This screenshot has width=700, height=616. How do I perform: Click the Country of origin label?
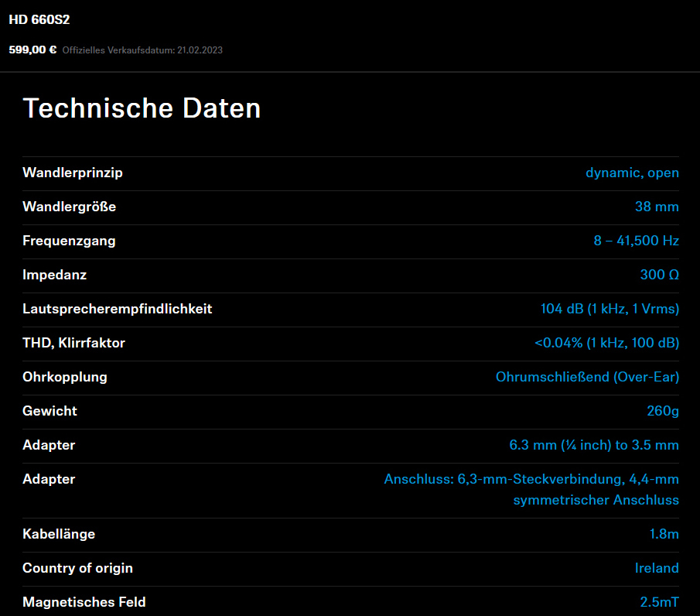pos(77,568)
